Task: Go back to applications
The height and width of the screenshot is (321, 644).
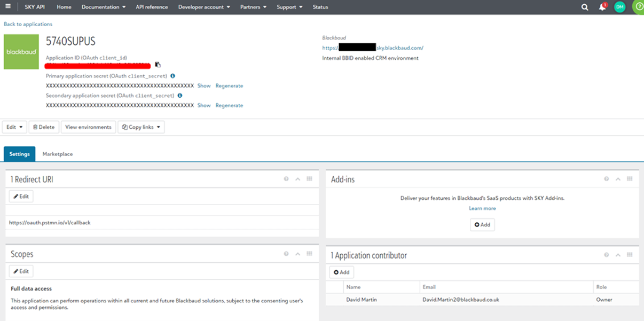Action: tap(28, 24)
